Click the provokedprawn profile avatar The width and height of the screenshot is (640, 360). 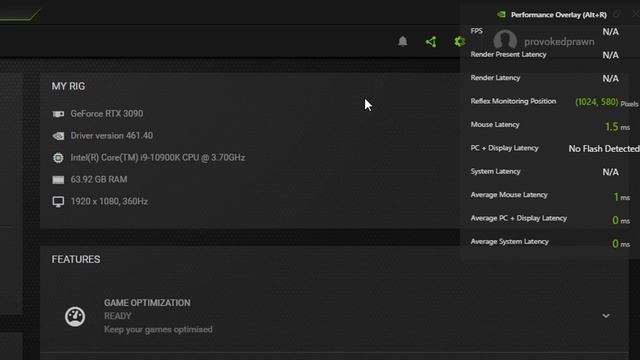(x=505, y=41)
